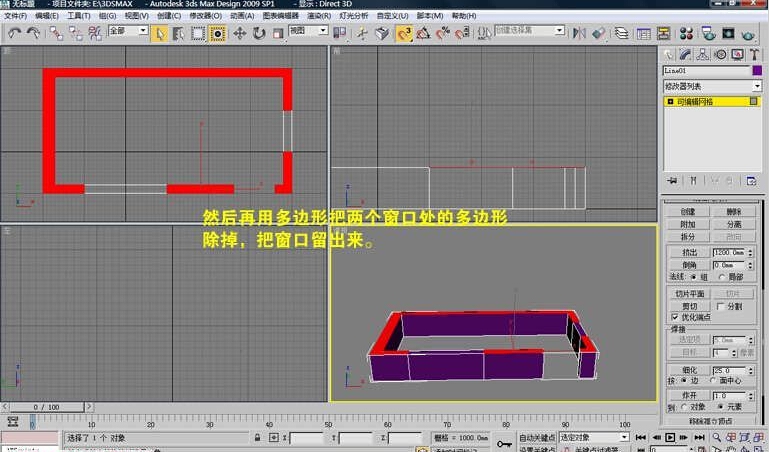
Task: Toggle the Percent Snap icon
Action: (x=442, y=33)
